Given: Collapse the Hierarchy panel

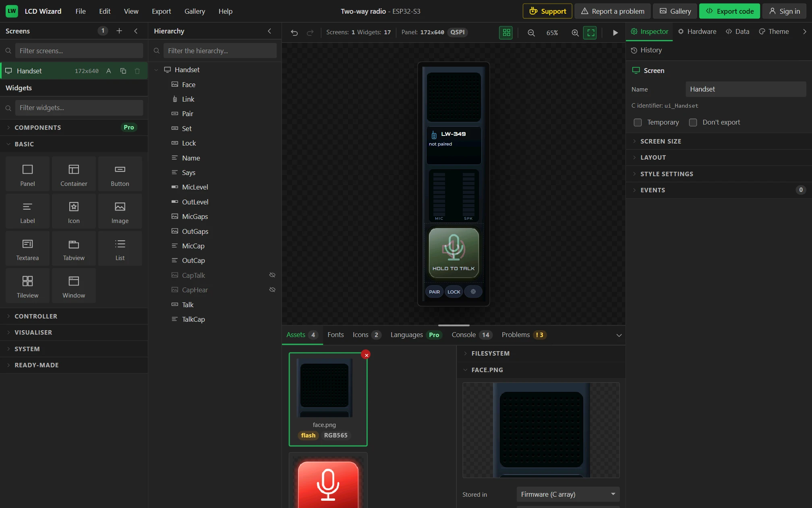Looking at the screenshot, I should point(269,31).
